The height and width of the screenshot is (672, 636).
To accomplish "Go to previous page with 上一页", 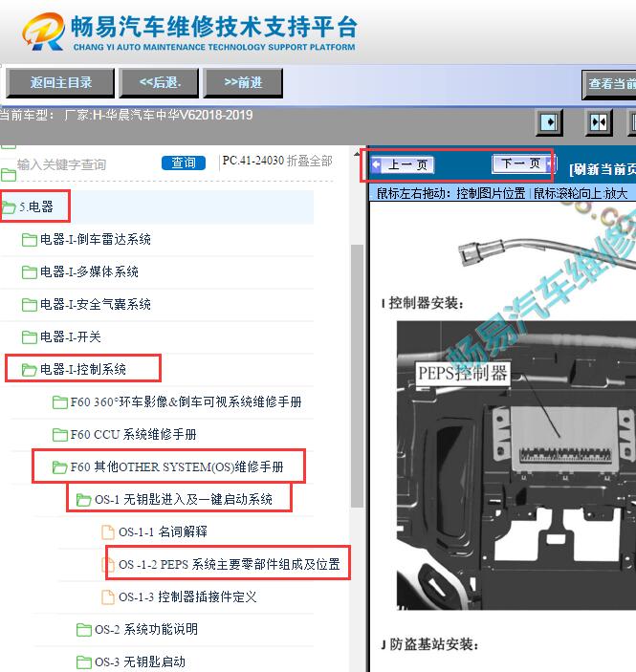I will [403, 165].
